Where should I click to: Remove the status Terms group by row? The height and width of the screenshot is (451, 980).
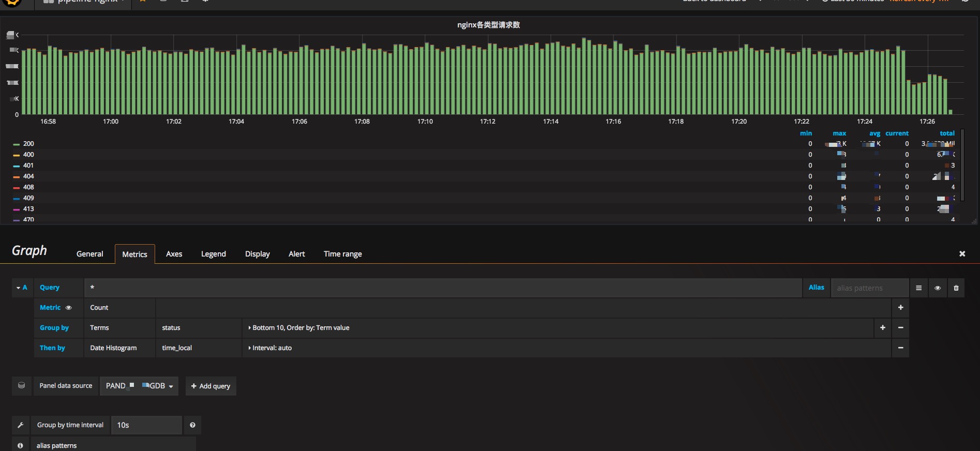(x=900, y=328)
